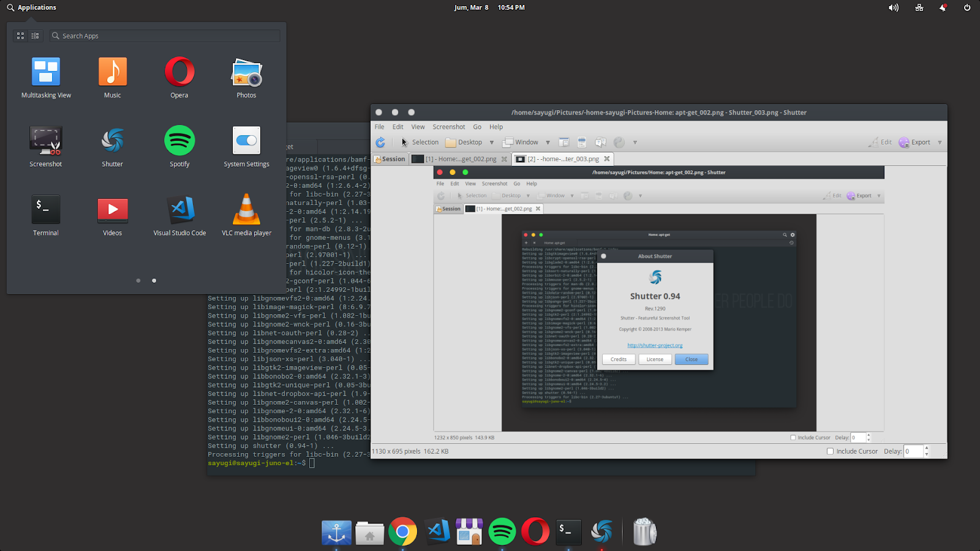Capture a Window in Shutter
The height and width of the screenshot is (551, 980).
point(521,142)
